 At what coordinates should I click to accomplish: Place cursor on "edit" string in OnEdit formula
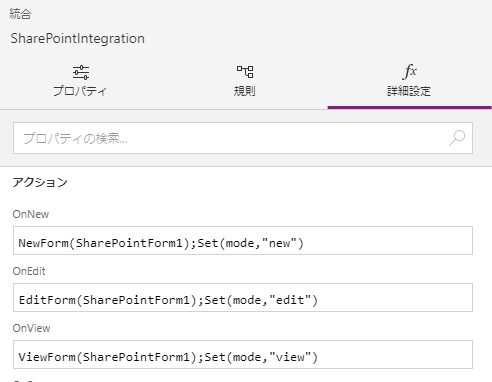point(290,300)
